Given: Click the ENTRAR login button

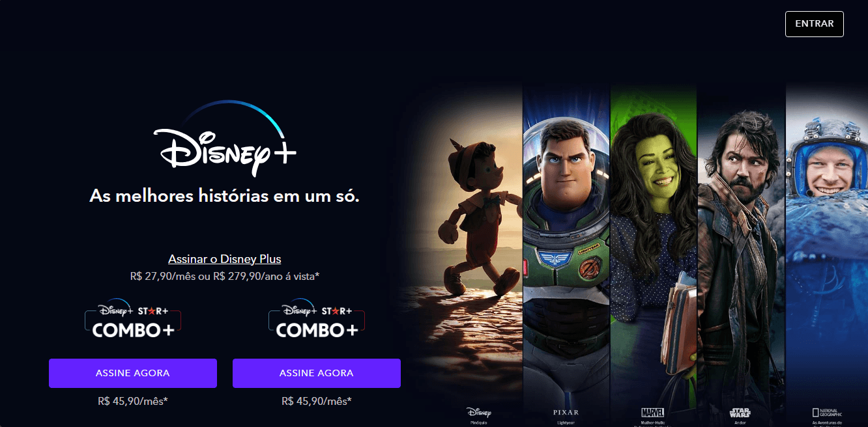Looking at the screenshot, I should tap(815, 24).
